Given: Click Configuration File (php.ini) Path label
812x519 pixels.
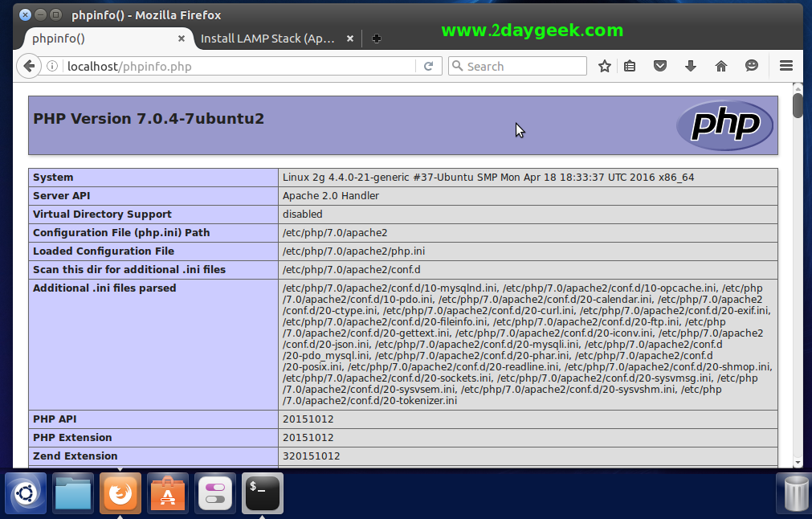Looking at the screenshot, I should [x=121, y=232].
